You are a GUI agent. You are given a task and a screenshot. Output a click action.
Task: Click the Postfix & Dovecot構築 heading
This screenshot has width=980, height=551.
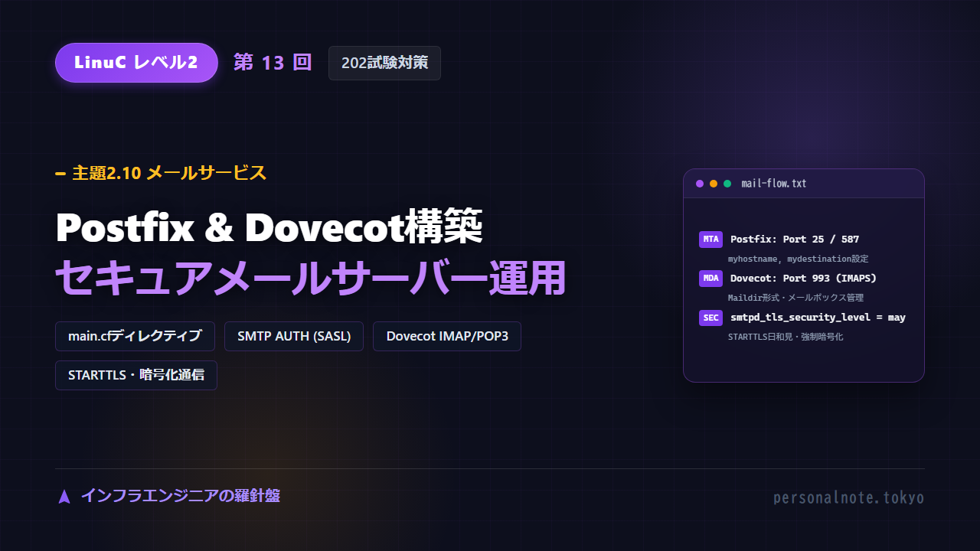pos(269,227)
